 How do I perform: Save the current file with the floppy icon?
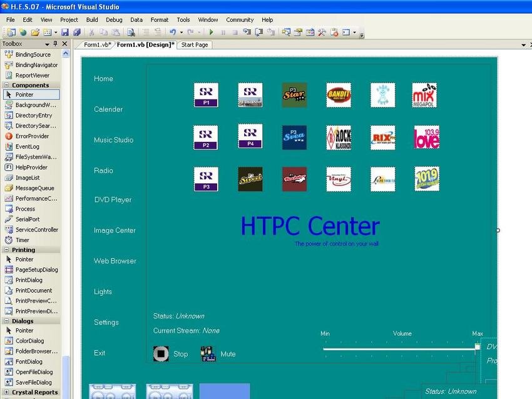65,32
